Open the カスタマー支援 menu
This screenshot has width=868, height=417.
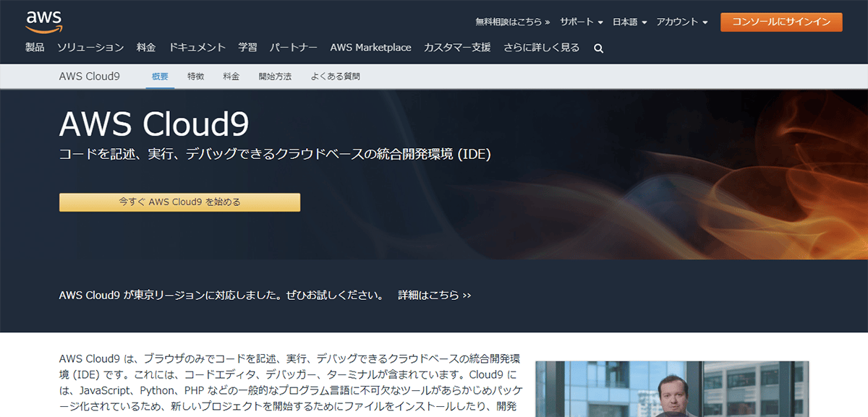coord(457,48)
